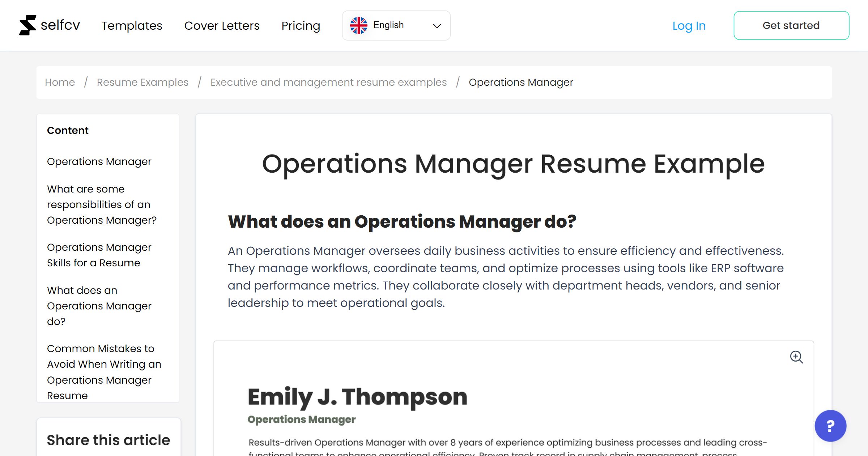Click Operations Manager breadcrumb text
The height and width of the screenshot is (456, 868).
(x=521, y=82)
